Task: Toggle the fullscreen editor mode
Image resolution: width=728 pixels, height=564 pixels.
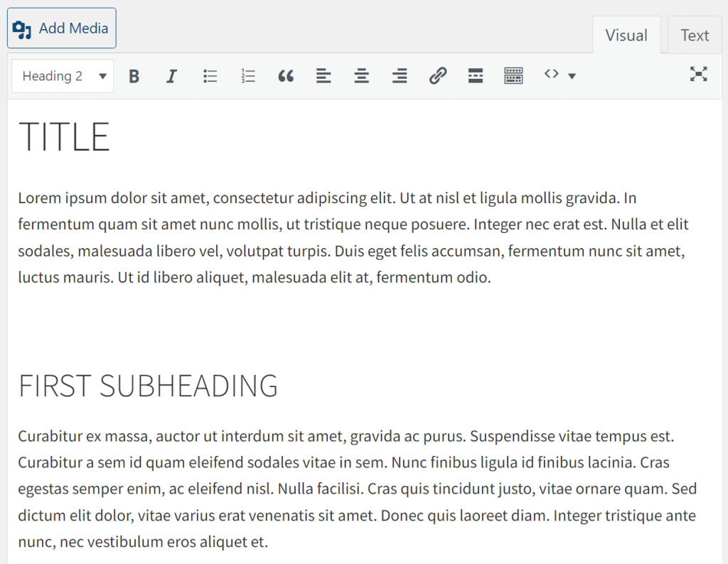Action: click(699, 74)
